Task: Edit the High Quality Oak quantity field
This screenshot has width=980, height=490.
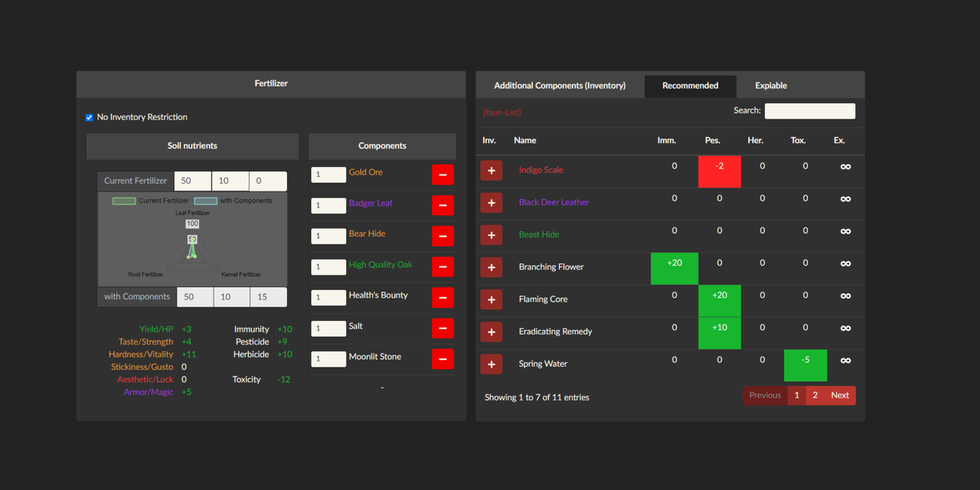Action: [x=328, y=266]
